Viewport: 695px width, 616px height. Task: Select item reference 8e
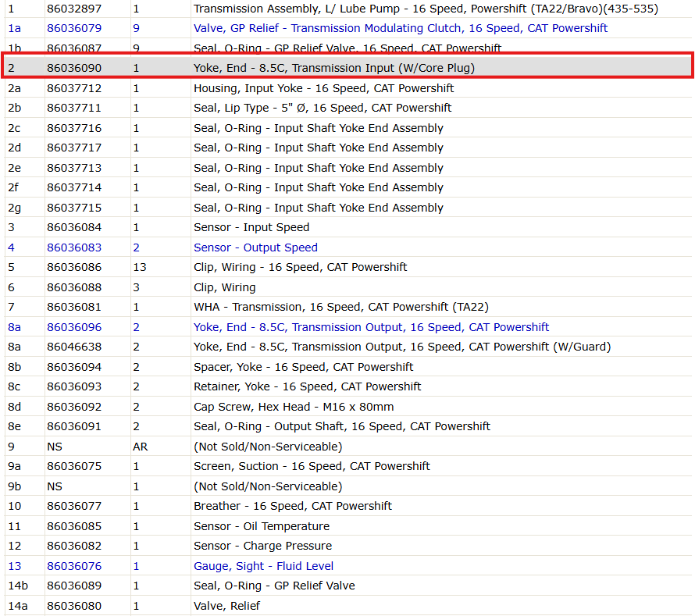click(x=14, y=426)
